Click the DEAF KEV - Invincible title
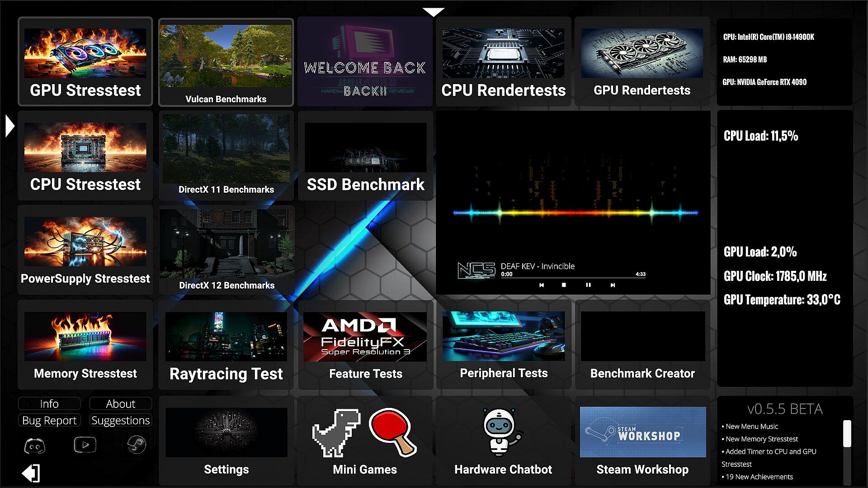868x488 pixels. coord(538,266)
